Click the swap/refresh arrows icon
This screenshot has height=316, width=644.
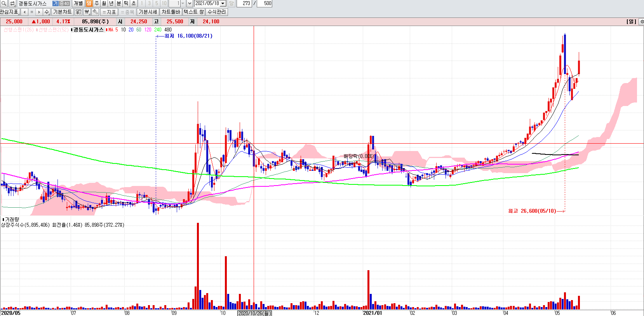pyautogui.click(x=12, y=3)
